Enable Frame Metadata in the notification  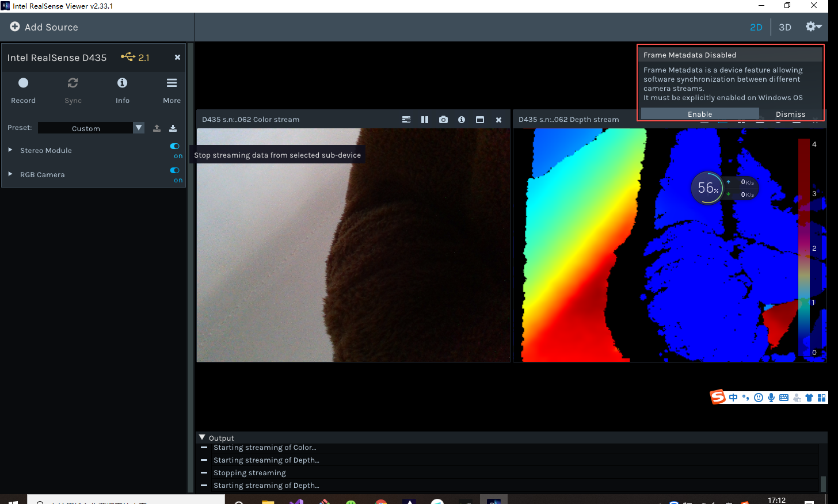[x=700, y=114]
